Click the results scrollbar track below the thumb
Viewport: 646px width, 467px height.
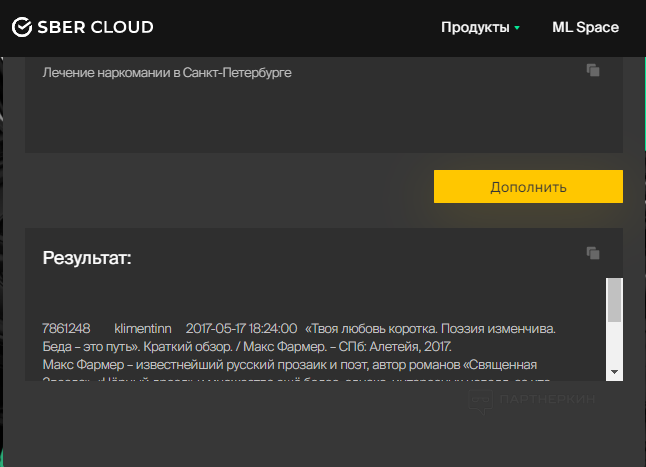pos(614,345)
